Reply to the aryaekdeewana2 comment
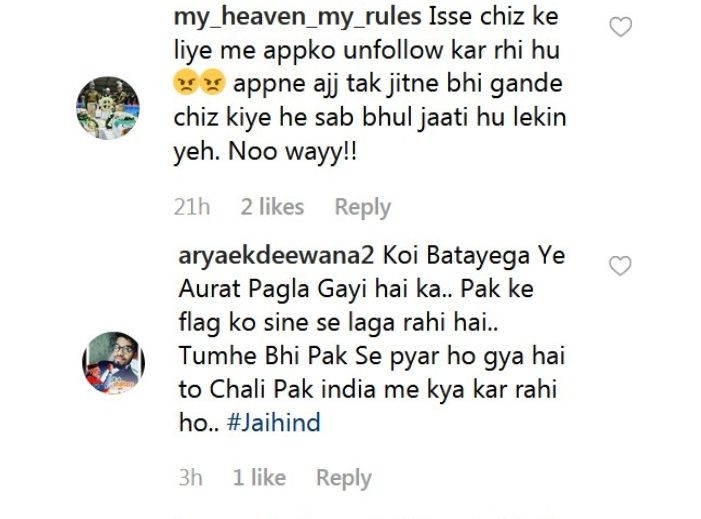Screen dimensions: 701x519 [344, 478]
